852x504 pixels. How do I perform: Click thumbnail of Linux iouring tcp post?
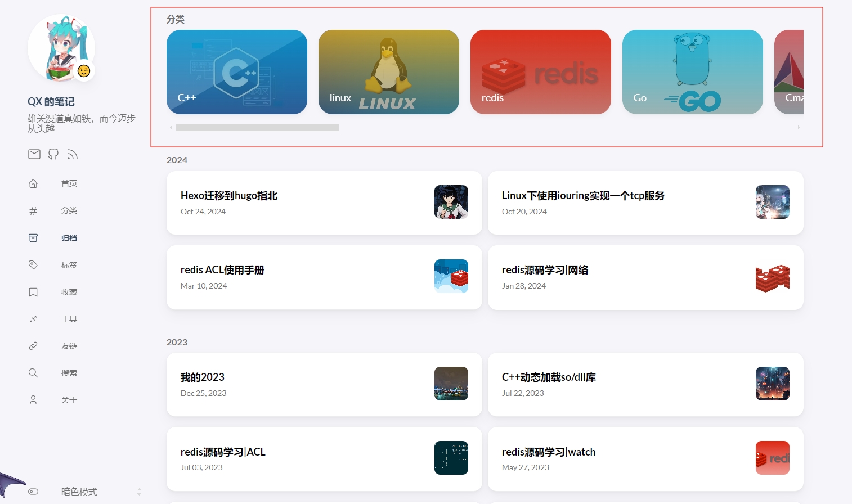pyautogui.click(x=773, y=202)
